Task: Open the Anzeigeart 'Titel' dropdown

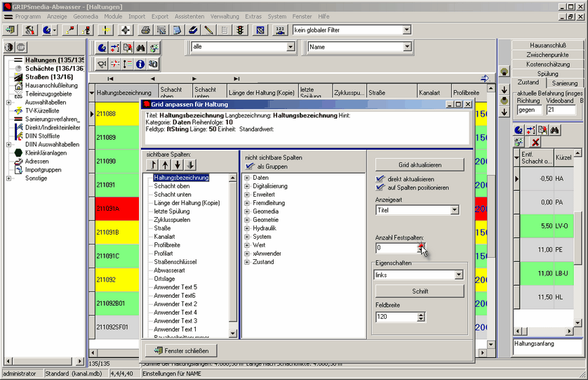Action: click(x=454, y=210)
